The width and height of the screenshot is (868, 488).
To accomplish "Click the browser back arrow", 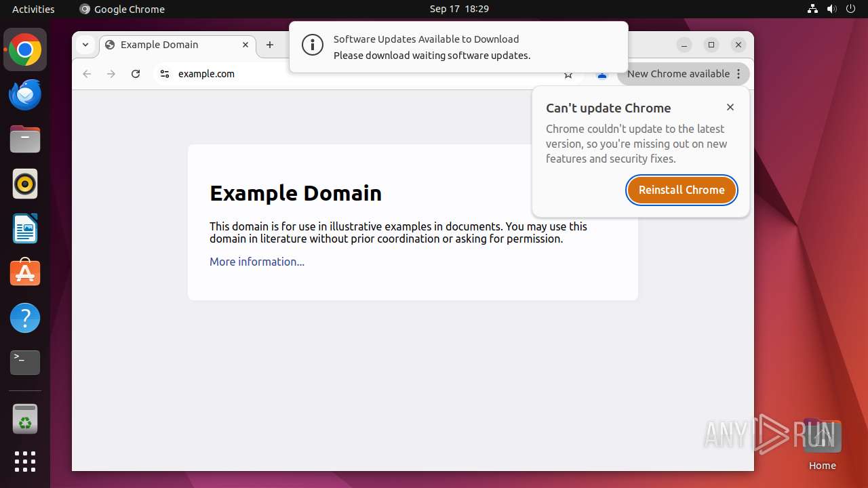I will 87,74.
